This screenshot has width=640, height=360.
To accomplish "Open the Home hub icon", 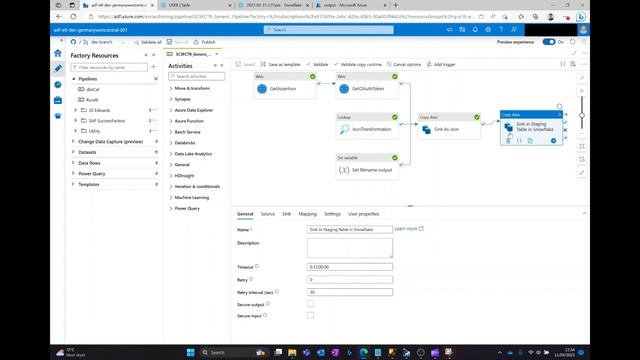I will click(58, 53).
